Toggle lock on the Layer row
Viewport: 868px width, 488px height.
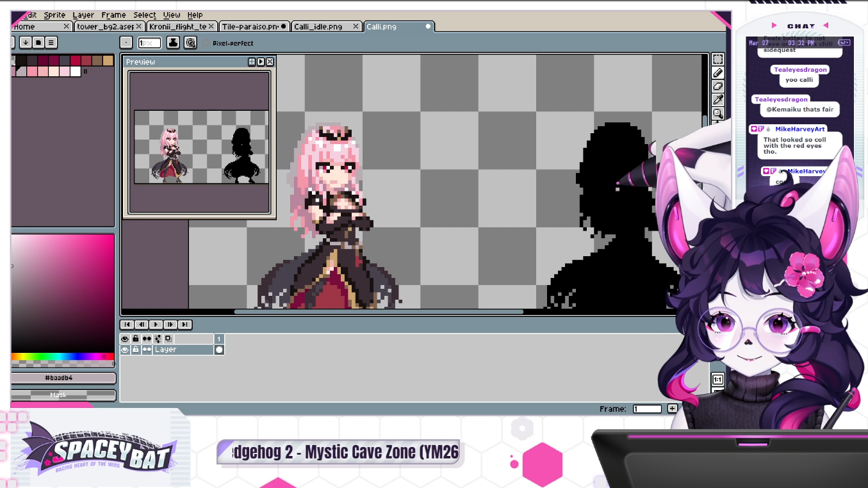(136, 350)
